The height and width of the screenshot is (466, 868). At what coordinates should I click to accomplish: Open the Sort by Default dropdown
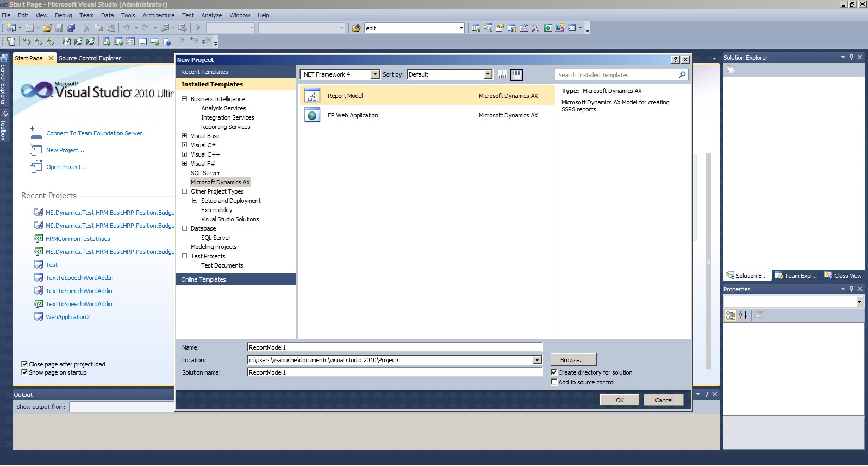(488, 74)
